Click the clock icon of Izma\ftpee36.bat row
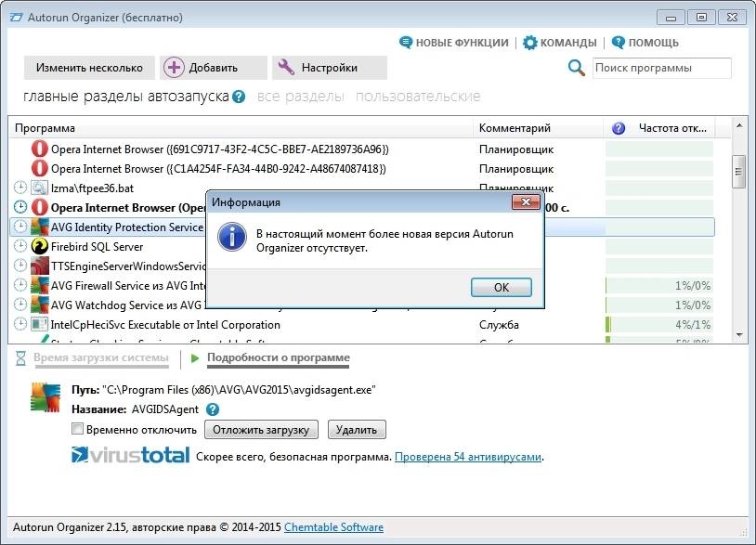Image resolution: width=756 pixels, height=545 pixels. pyautogui.click(x=20, y=188)
